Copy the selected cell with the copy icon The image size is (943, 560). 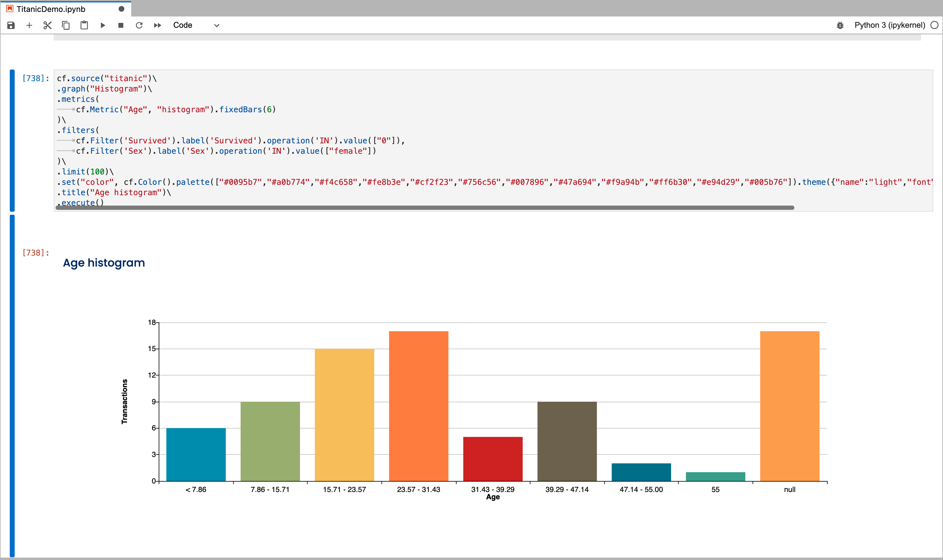[x=66, y=25]
